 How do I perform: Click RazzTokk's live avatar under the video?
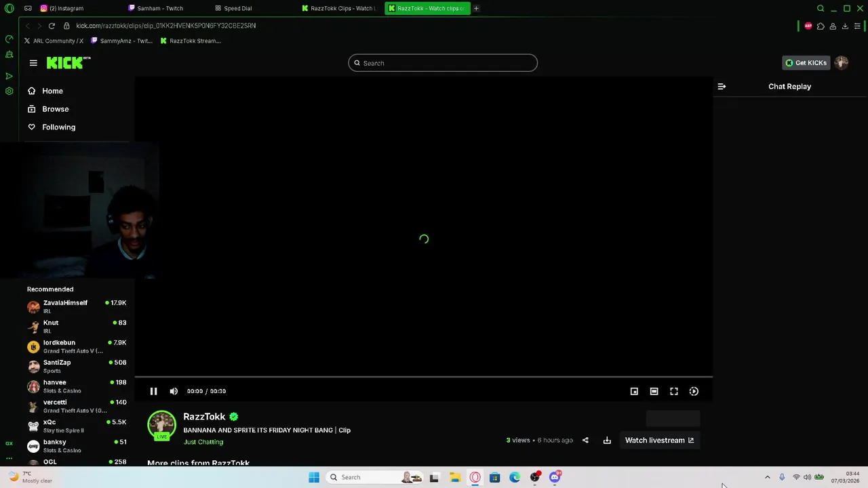point(161,426)
